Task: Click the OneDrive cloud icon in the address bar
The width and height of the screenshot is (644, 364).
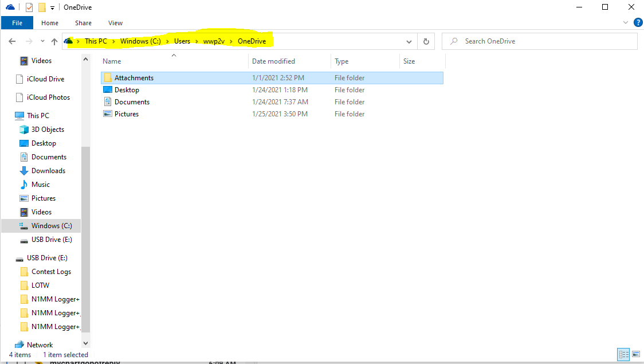Action: [x=69, y=41]
